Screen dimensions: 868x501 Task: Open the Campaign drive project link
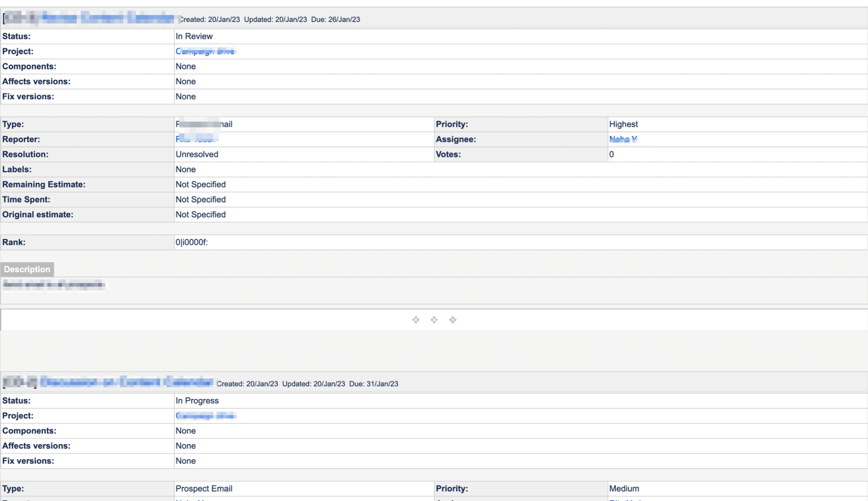click(x=205, y=51)
